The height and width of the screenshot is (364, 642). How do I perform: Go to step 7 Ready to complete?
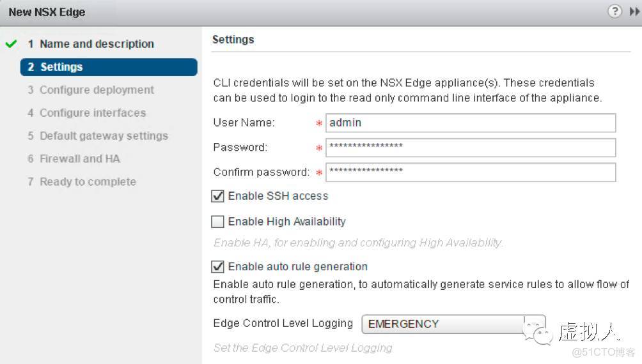(88, 182)
